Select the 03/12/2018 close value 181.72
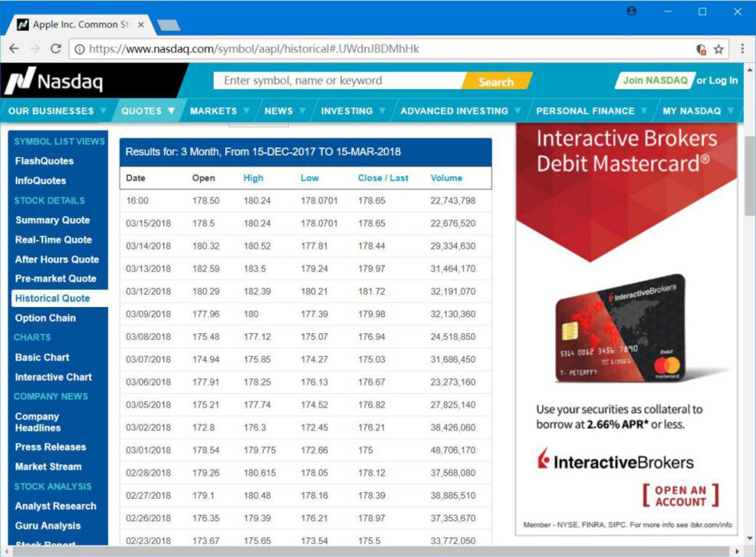The height and width of the screenshot is (557, 756). pos(372,291)
